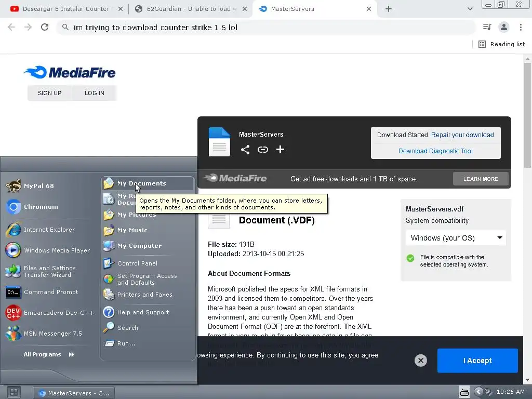Click the address bar text

click(x=155, y=28)
